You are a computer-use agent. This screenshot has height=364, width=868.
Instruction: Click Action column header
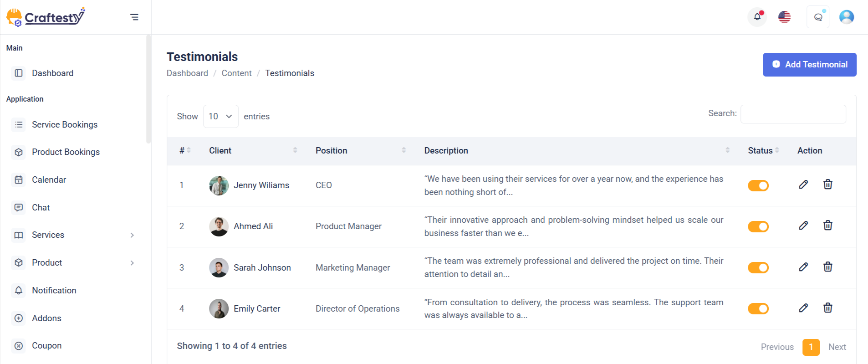[x=810, y=151]
